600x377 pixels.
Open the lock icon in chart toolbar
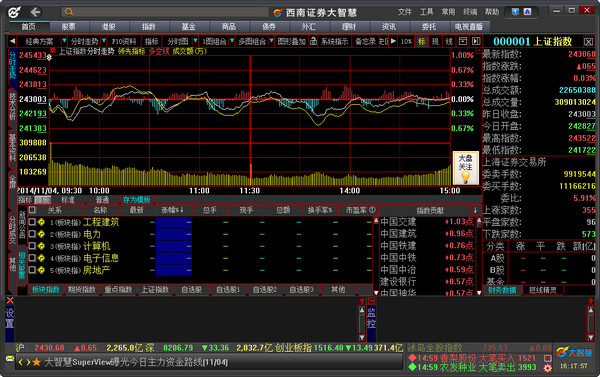(313, 41)
